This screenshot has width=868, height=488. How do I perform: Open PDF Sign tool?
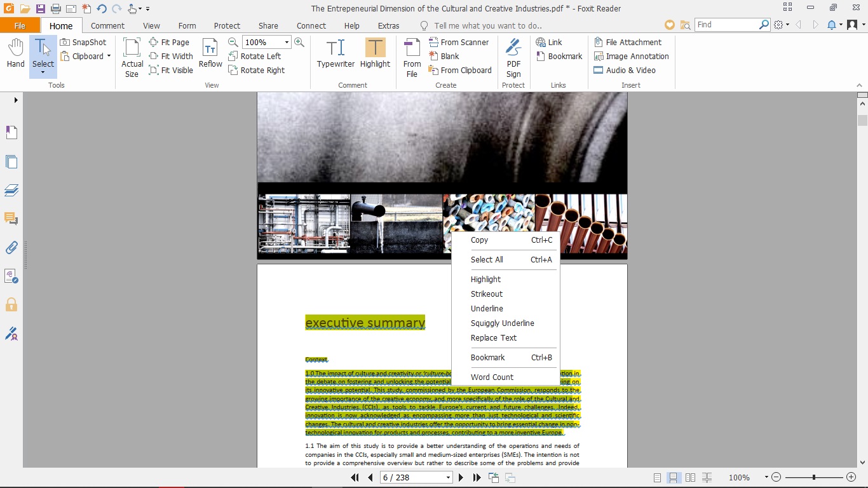tap(513, 57)
